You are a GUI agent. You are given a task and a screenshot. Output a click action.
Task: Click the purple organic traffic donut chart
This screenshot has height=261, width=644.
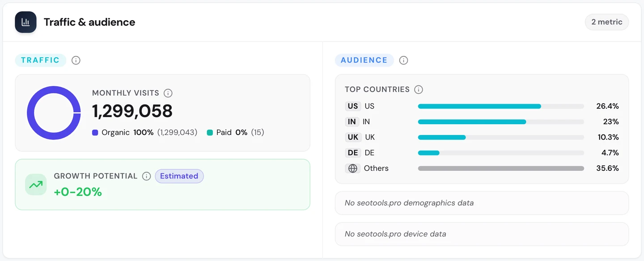point(54,113)
